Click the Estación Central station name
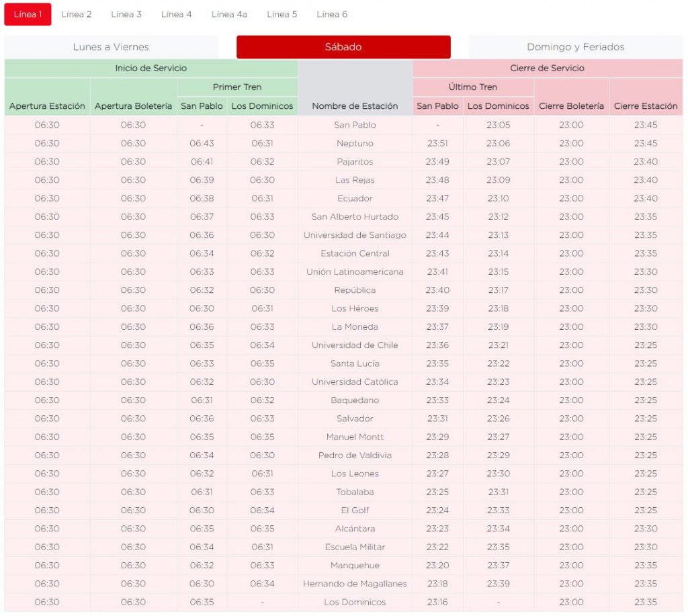688x616 pixels. [x=355, y=254]
